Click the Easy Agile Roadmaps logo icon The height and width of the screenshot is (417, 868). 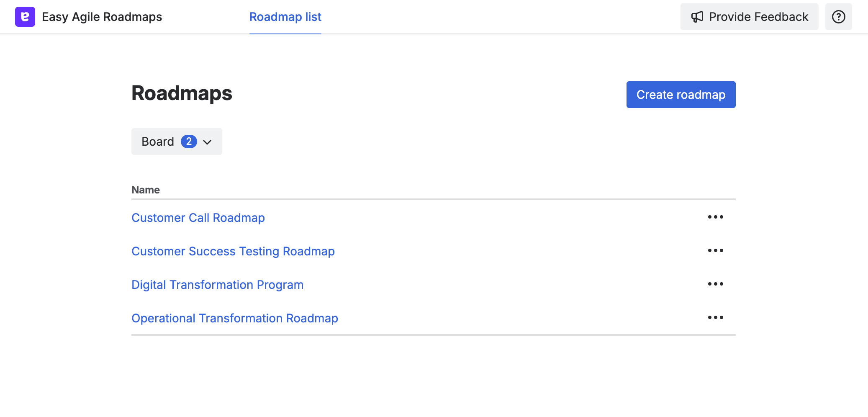pos(26,17)
